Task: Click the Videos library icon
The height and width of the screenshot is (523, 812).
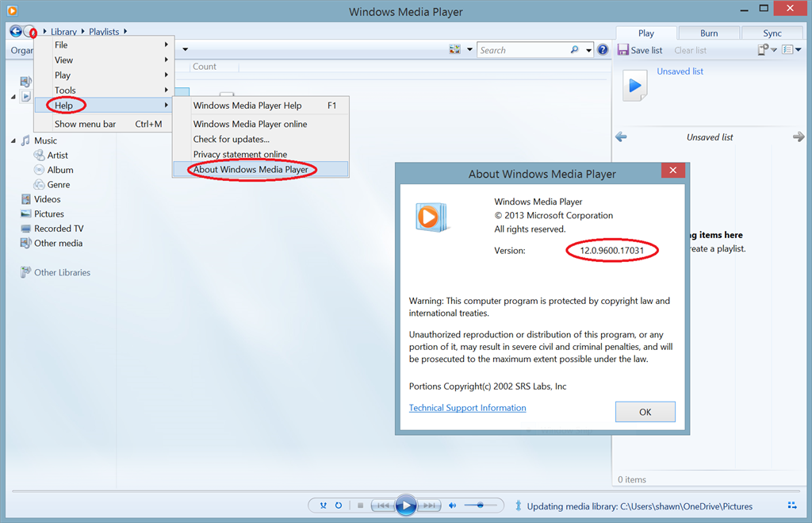Action: (x=26, y=199)
